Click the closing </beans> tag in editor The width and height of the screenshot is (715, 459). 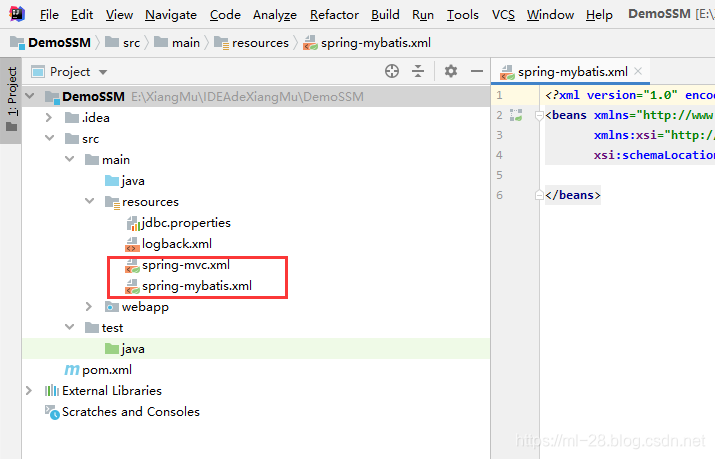click(573, 195)
